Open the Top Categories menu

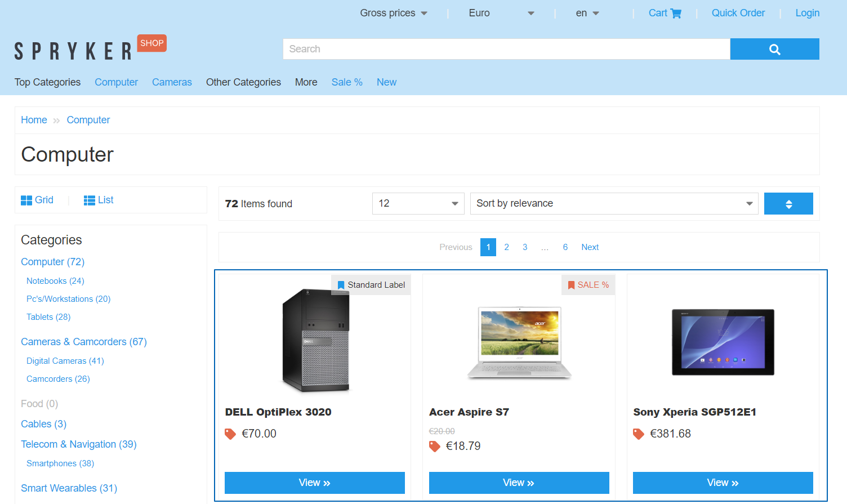47,82
